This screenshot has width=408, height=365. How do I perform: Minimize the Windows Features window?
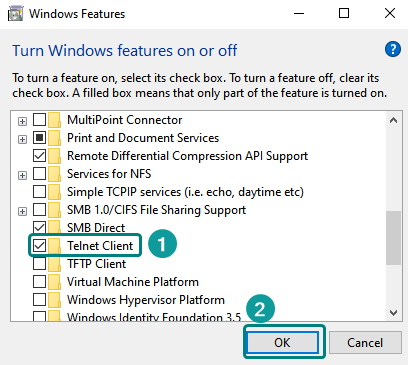[x=299, y=14]
